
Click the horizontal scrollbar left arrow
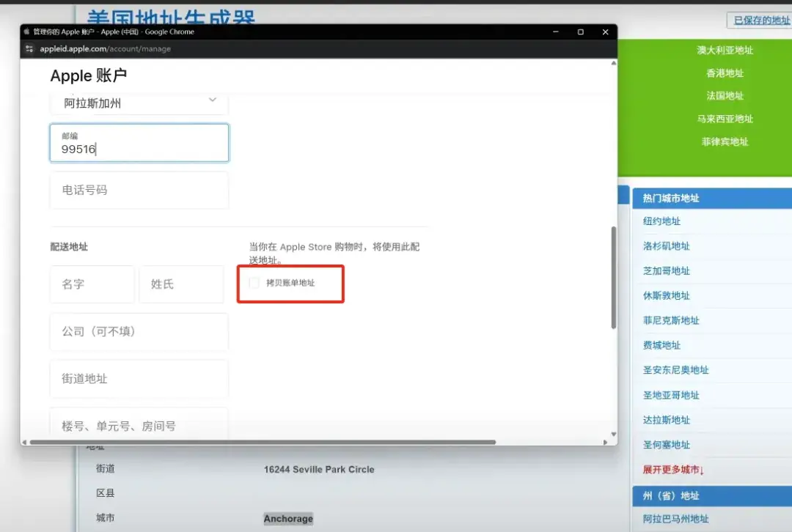tap(24, 442)
